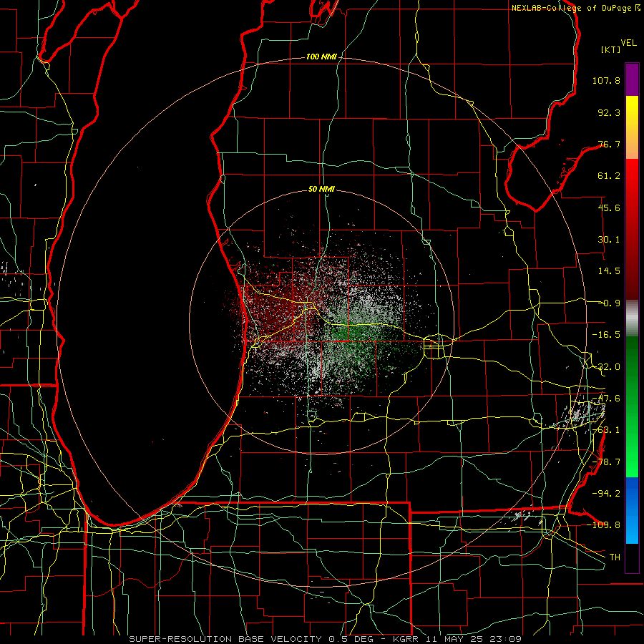
Task: Select the -63.1 velocity scale value
Action: [606, 430]
